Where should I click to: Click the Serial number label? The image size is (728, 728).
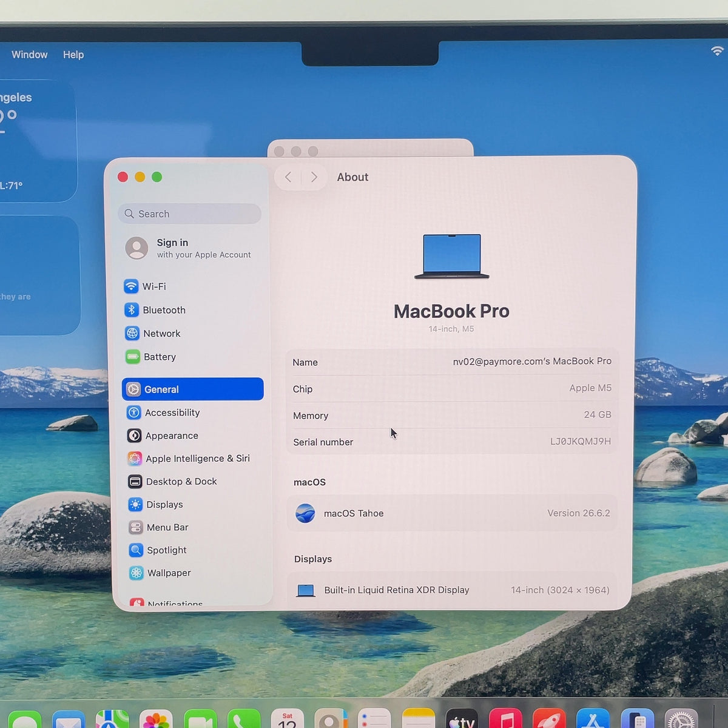[x=323, y=442]
